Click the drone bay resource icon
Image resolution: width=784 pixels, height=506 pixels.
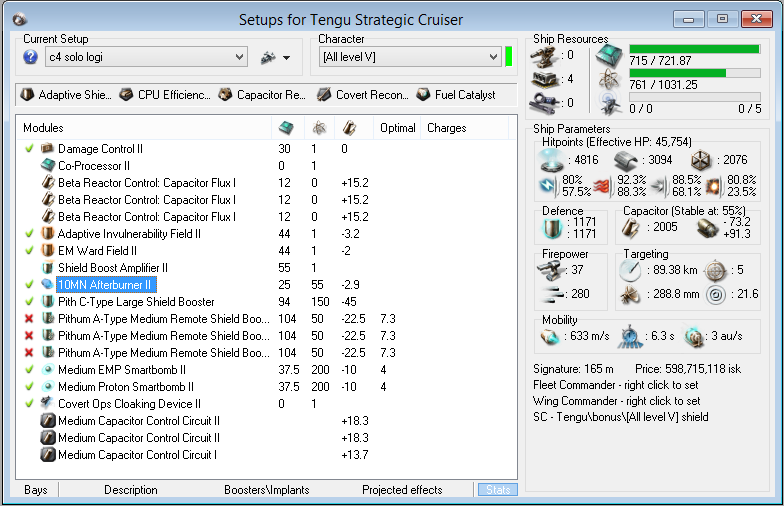click(610, 102)
